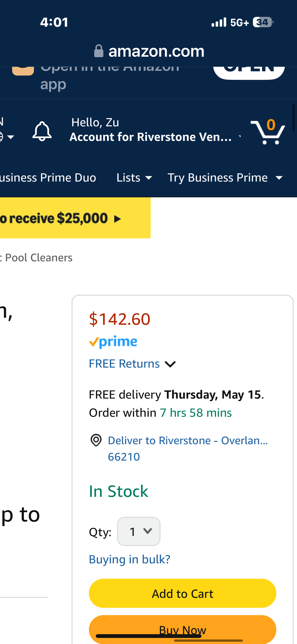Viewport: 297px width, 644px height.
Task: Open the globe language selector
Action: [x=7, y=137]
